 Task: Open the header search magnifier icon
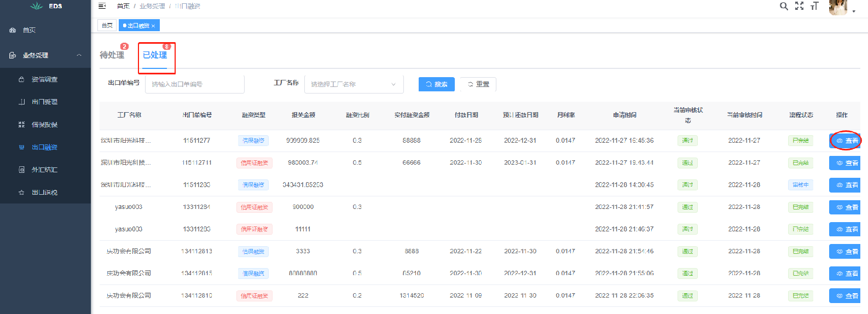[784, 6]
